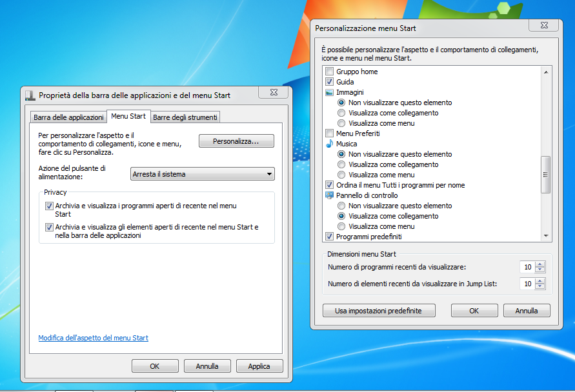The height and width of the screenshot is (392, 575).
Task: Switch to the Barra delle applicazioni tab
Action: [x=68, y=117]
